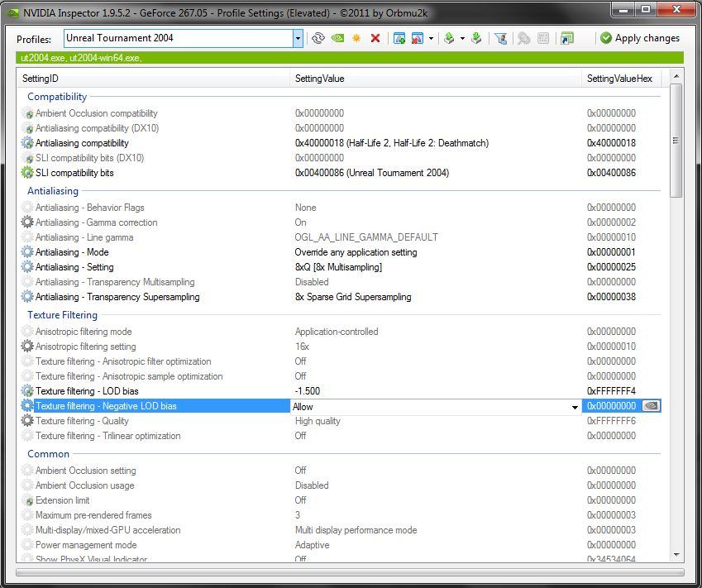
Task: Click gear icon beside Antialiasing - Setting
Action: click(27, 267)
